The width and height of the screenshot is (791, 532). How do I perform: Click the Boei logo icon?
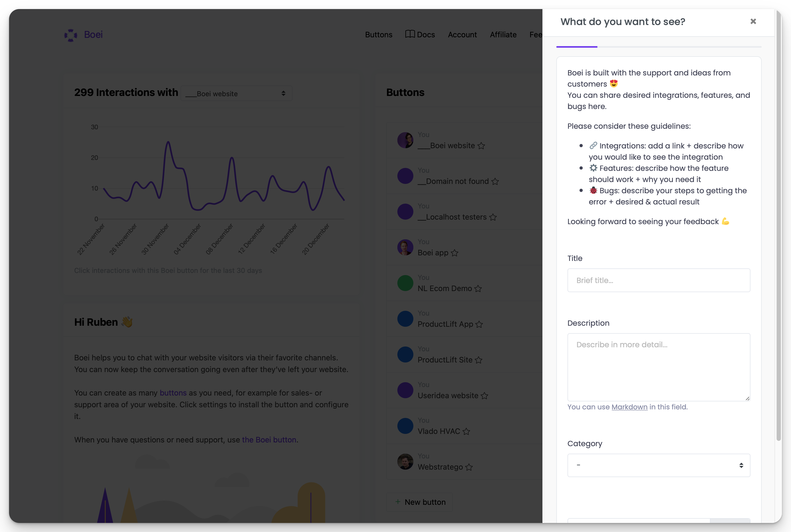[x=71, y=35]
